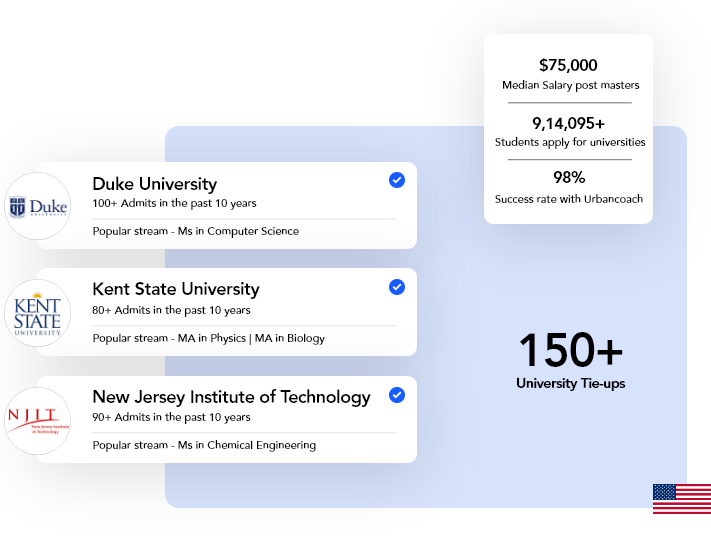The width and height of the screenshot is (711, 557).
Task: Click 100+ Admits in the past 10 years
Action: 175,203
